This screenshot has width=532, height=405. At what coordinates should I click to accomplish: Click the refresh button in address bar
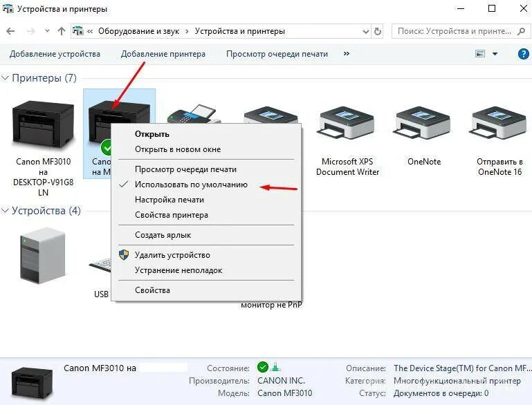pyautogui.click(x=377, y=31)
